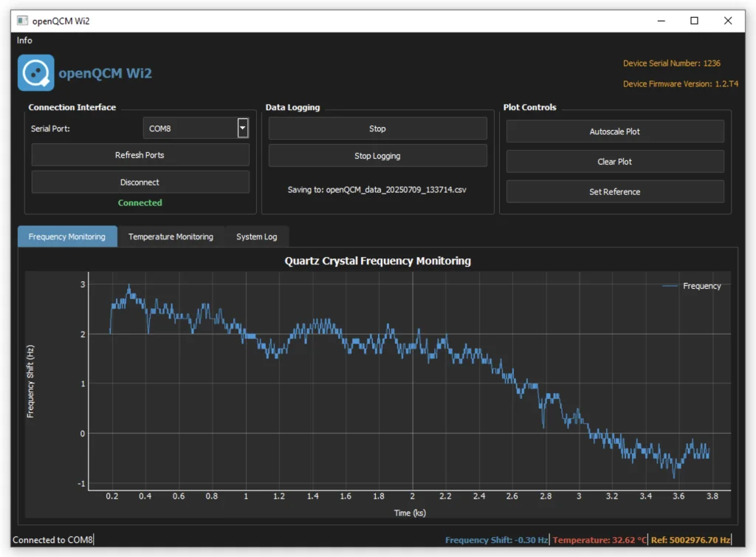The height and width of the screenshot is (557, 756).
Task: Switch to the Frequency Monitoring tab
Action: pos(67,236)
